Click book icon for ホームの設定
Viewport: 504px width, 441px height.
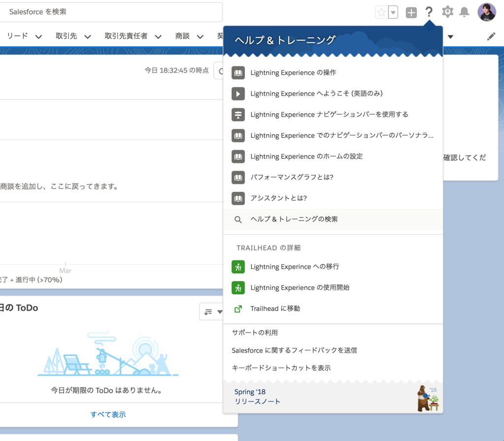[x=238, y=157]
